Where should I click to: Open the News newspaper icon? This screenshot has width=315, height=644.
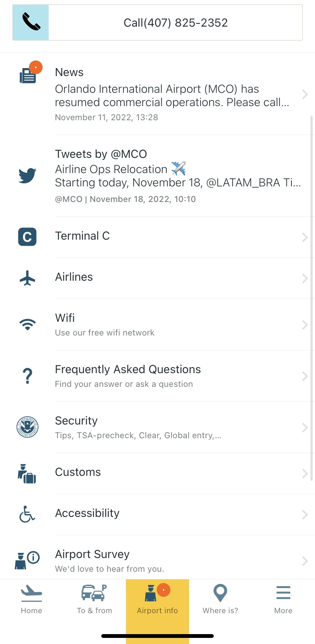[x=28, y=75]
